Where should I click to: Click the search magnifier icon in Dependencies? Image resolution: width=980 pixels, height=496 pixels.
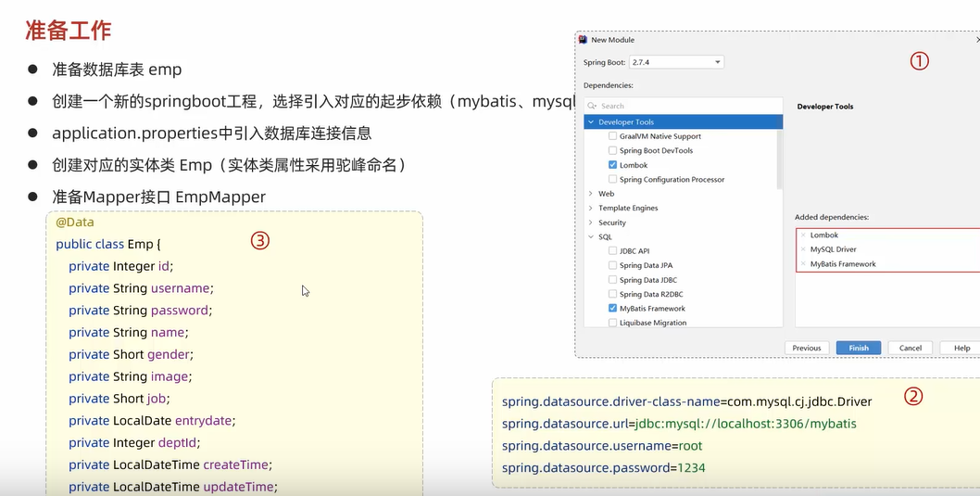(592, 106)
